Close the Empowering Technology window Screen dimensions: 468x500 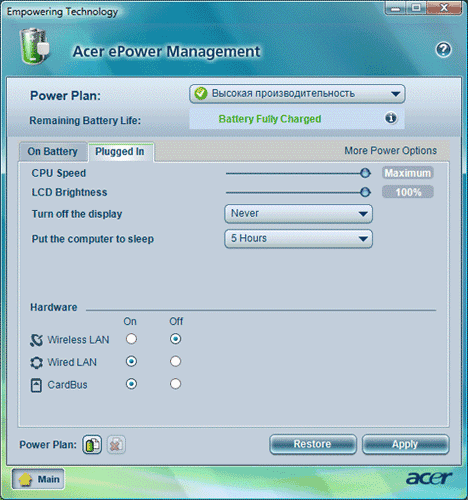click(x=444, y=8)
